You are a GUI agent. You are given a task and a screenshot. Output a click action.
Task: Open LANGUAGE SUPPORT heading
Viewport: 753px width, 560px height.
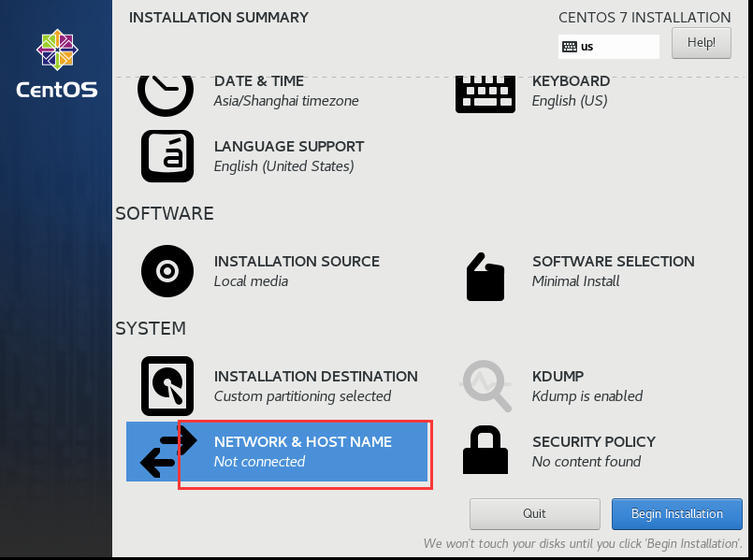(289, 147)
